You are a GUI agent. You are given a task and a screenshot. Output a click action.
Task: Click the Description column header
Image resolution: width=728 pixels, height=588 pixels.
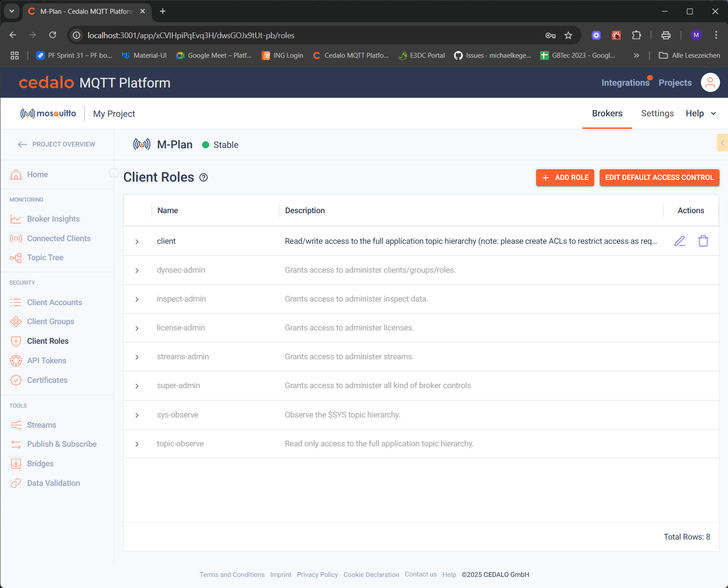click(305, 211)
